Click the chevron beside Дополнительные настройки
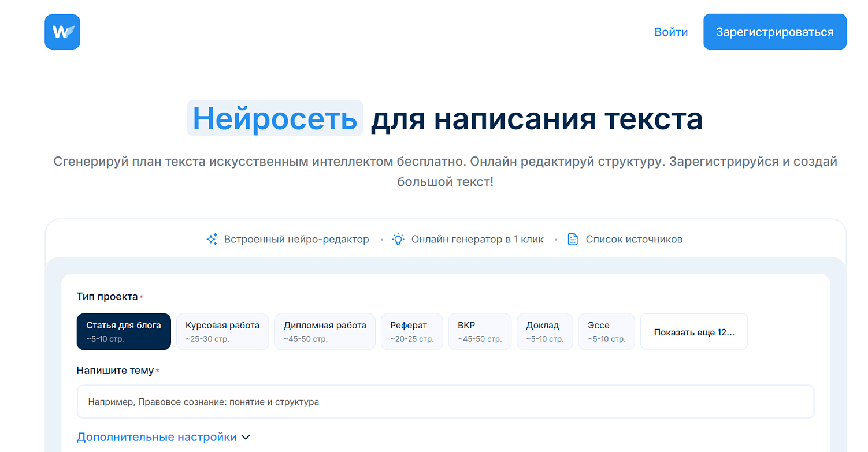This screenshot has height=452, width=868. (246, 438)
